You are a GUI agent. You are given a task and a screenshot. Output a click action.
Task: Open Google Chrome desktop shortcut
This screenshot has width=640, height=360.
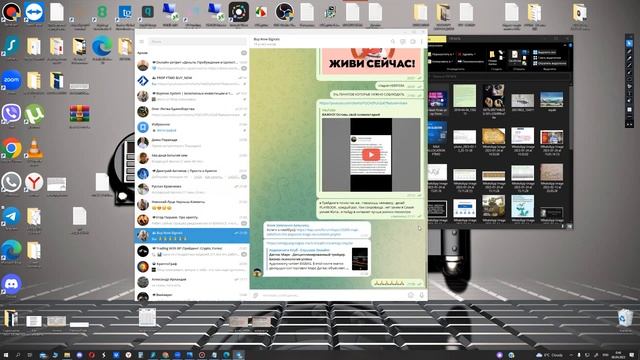click(11, 149)
